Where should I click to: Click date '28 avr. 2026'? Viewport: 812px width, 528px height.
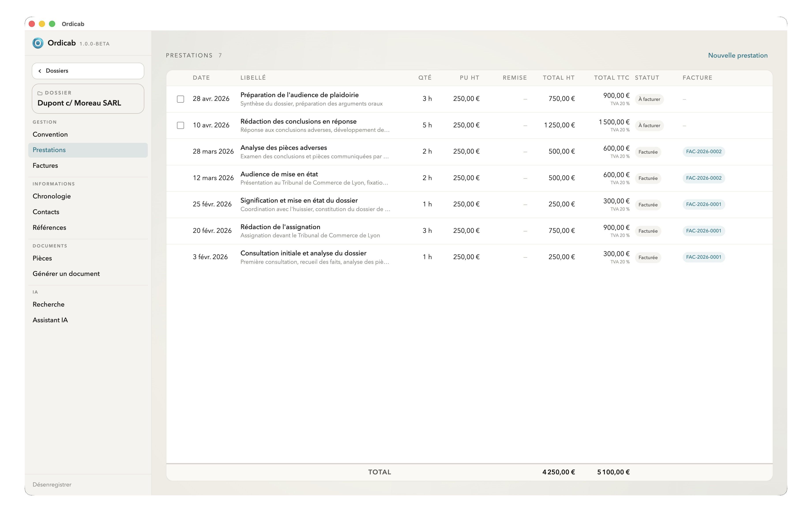click(211, 99)
